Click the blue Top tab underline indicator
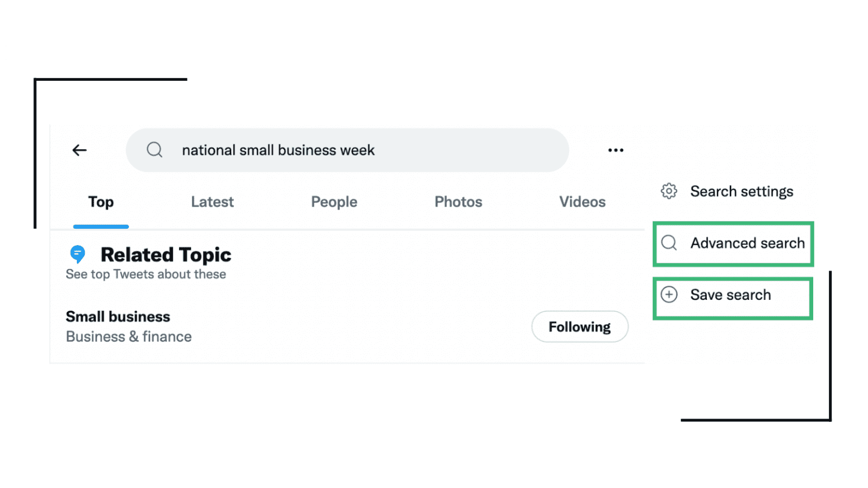This screenshot has width=868, height=488. (x=101, y=226)
